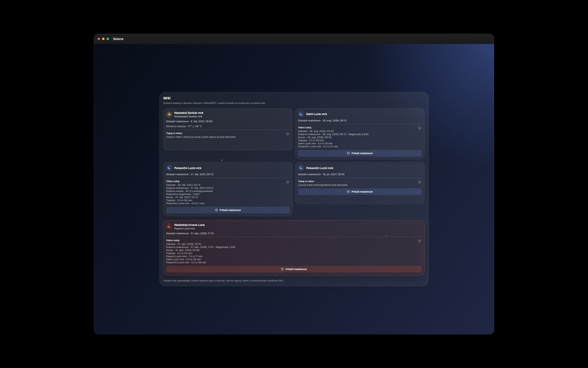The width and height of the screenshot is (588, 368).
Task: Show maximum for 28. avg. 2026 eclipse
Action: pos(360,153)
